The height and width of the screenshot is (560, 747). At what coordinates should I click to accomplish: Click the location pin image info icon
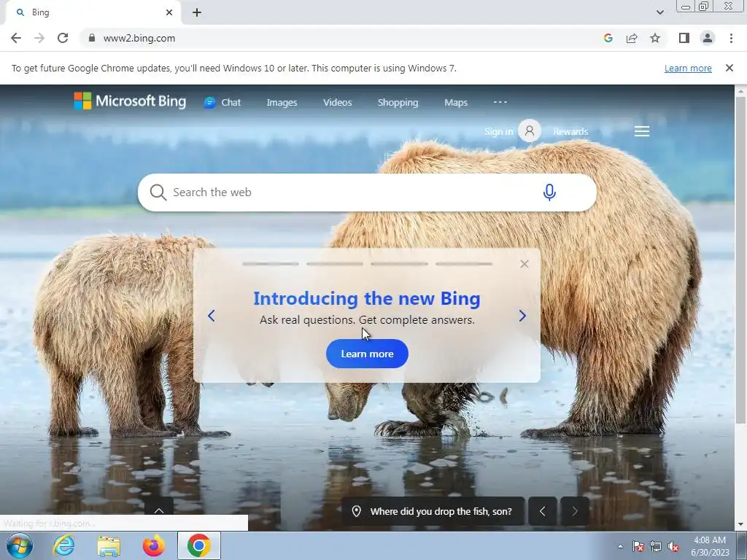point(356,511)
